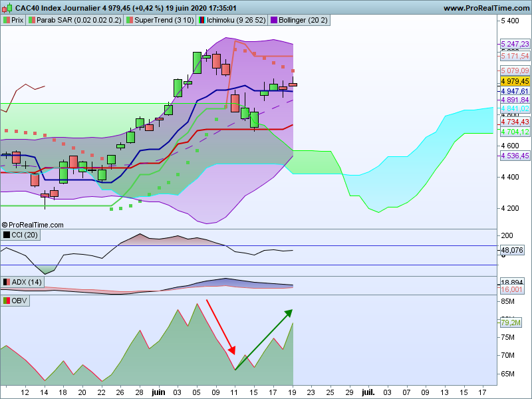The width and height of the screenshot is (532, 399).
Task: Open the www.ProRealTime.com link
Action: pyautogui.click(x=486, y=8)
